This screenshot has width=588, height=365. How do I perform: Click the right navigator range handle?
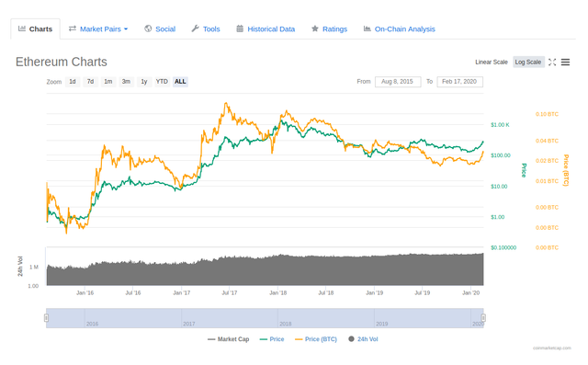[483, 318]
